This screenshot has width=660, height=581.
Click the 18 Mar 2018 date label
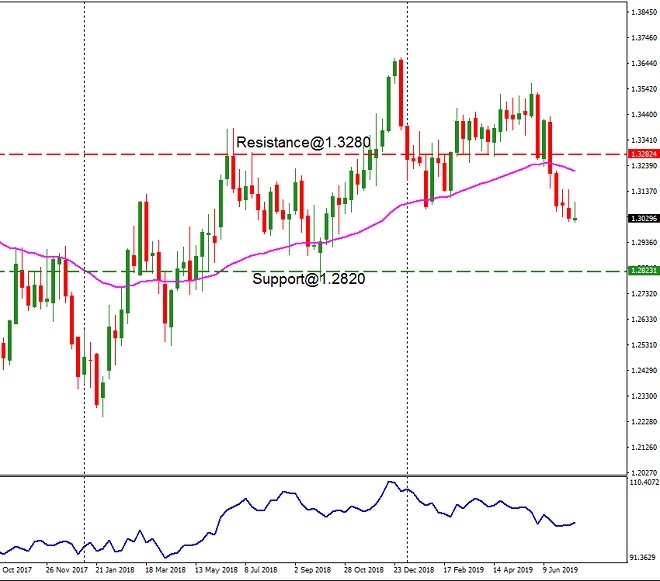pos(165,570)
